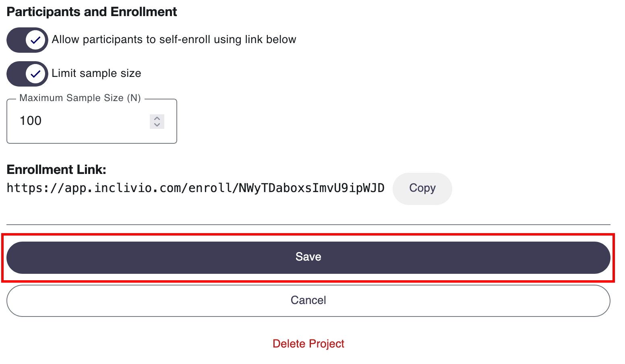The image size is (625, 364).
Task: Click the checkmark knob on Limit sample toggle
Action: coord(35,74)
